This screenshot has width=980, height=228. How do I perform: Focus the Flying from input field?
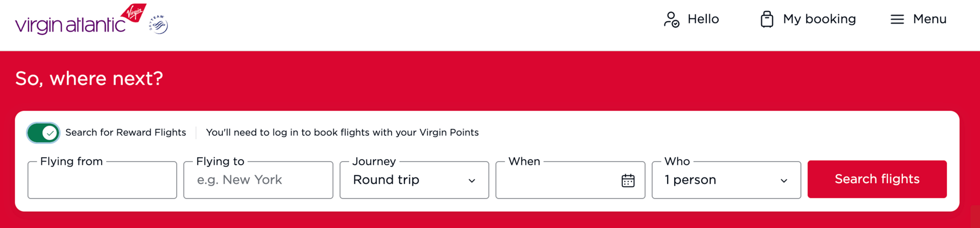102,180
